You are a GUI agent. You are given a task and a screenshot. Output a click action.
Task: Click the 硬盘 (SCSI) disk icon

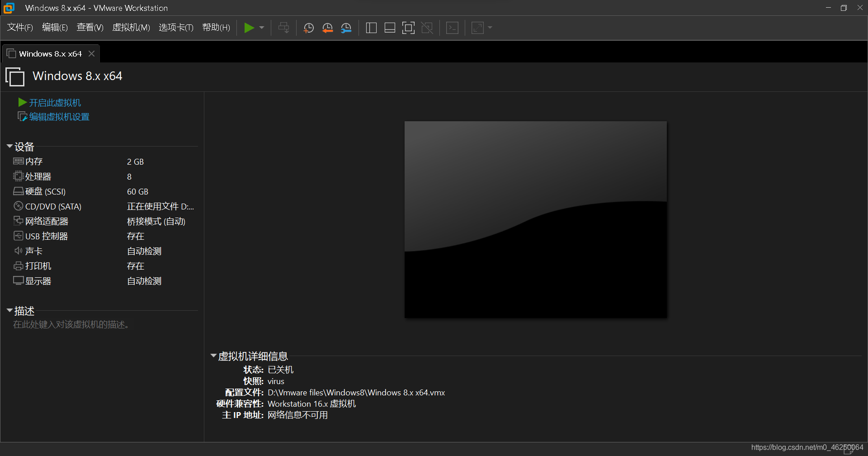point(18,191)
